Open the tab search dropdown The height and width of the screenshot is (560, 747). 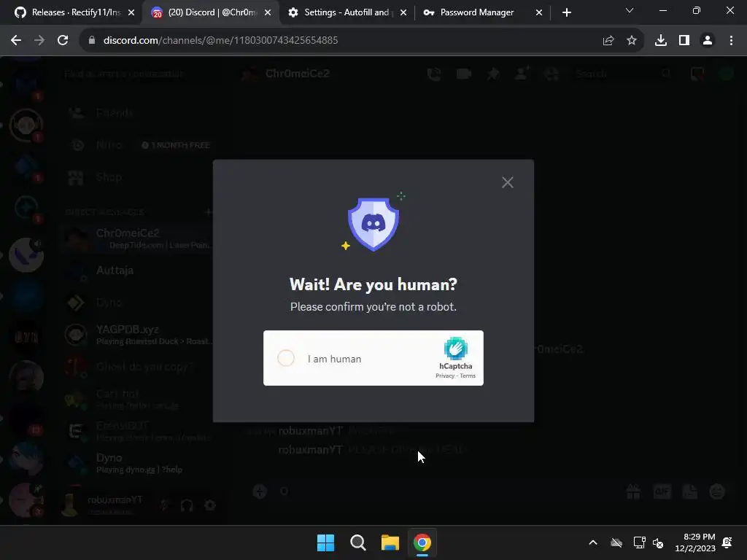(x=630, y=10)
